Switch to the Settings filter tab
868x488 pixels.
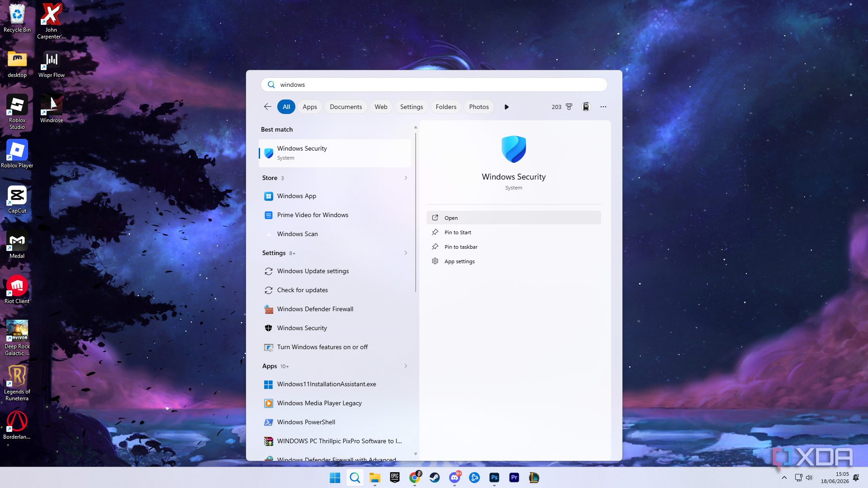(x=412, y=107)
